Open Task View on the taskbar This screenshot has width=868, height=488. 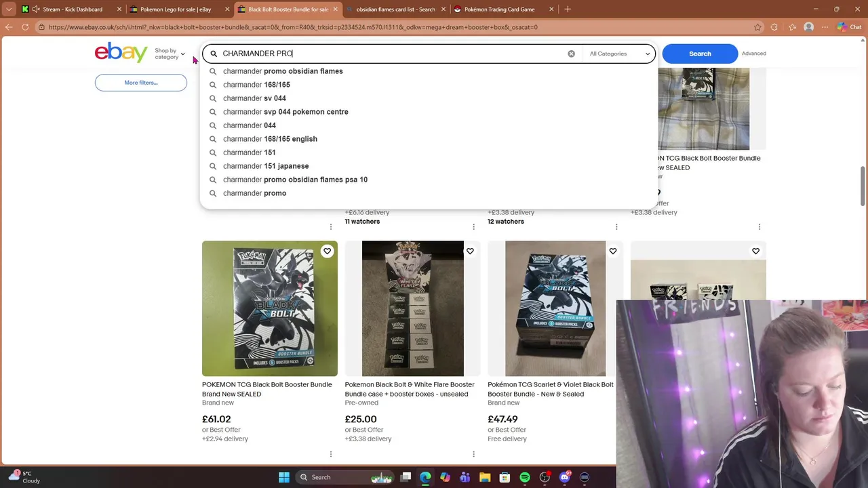(x=406, y=477)
